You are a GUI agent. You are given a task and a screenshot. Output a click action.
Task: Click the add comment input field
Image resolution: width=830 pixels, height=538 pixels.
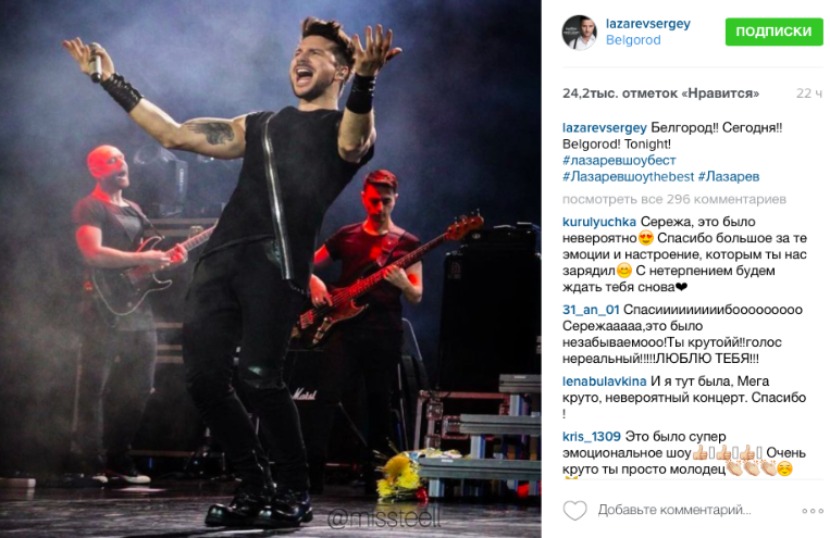coord(674,510)
